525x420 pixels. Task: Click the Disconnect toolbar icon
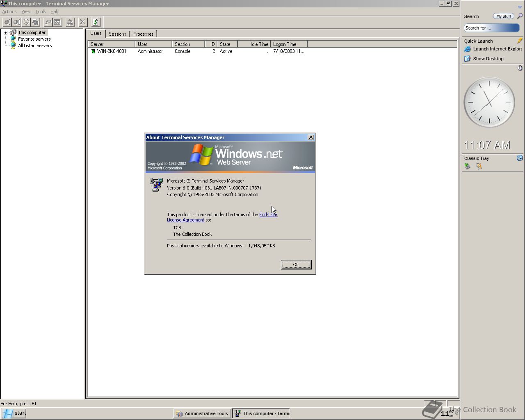(16, 22)
